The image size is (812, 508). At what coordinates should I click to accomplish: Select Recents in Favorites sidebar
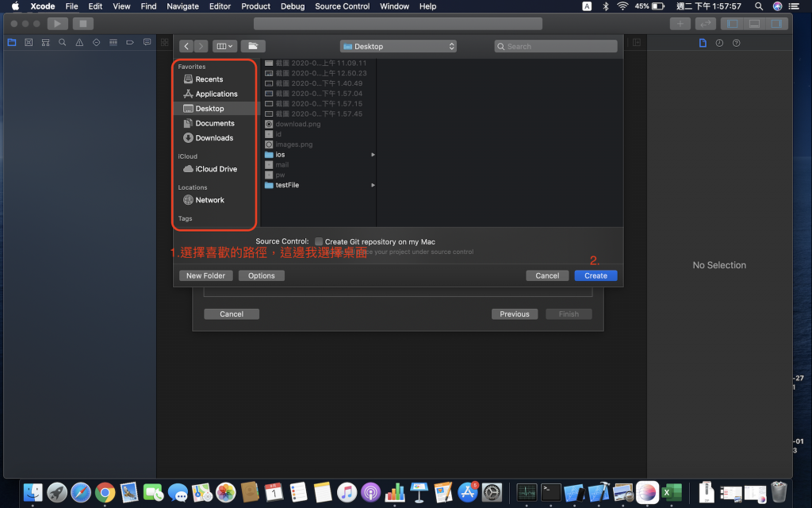pos(209,79)
